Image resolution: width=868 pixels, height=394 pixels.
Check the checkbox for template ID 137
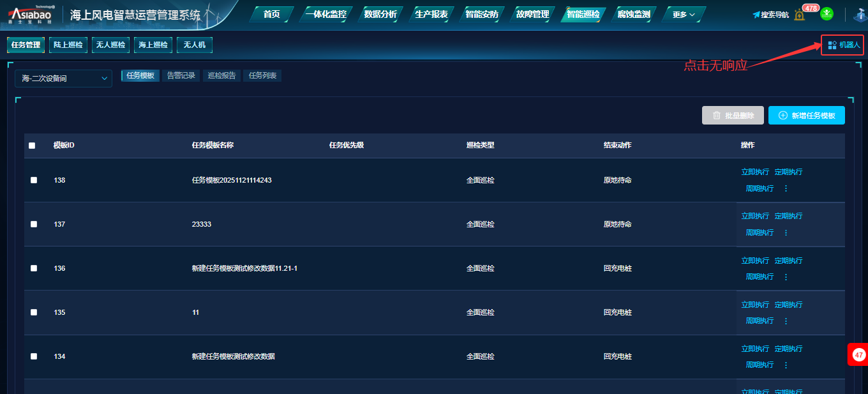(x=34, y=224)
